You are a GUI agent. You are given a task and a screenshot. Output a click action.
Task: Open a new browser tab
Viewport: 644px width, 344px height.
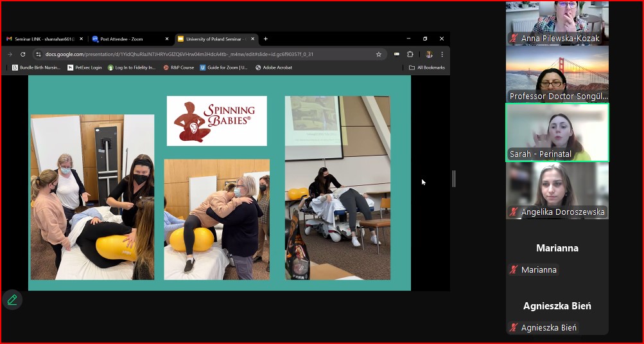tap(266, 39)
